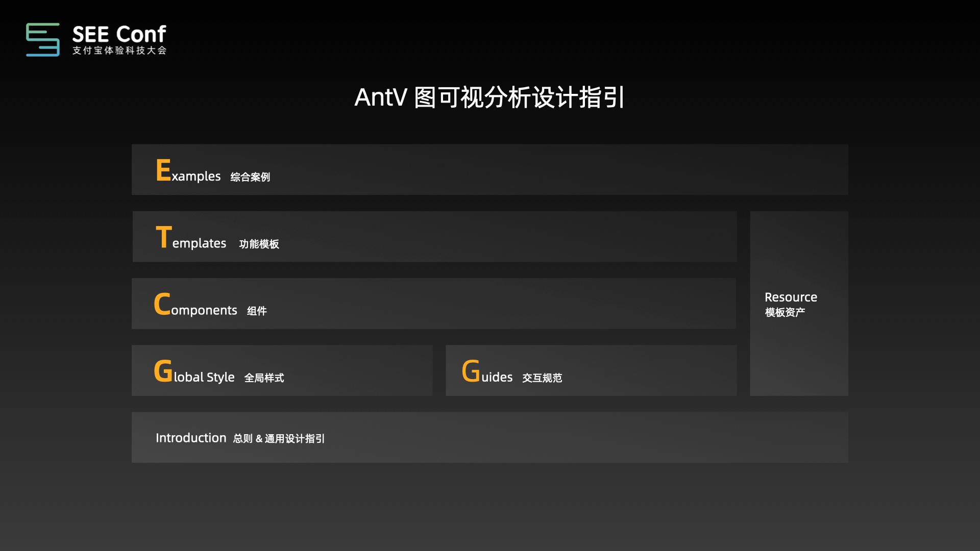Screen dimensions: 980x551
Task: Click the SEE Conf title text
Action: 119,34
